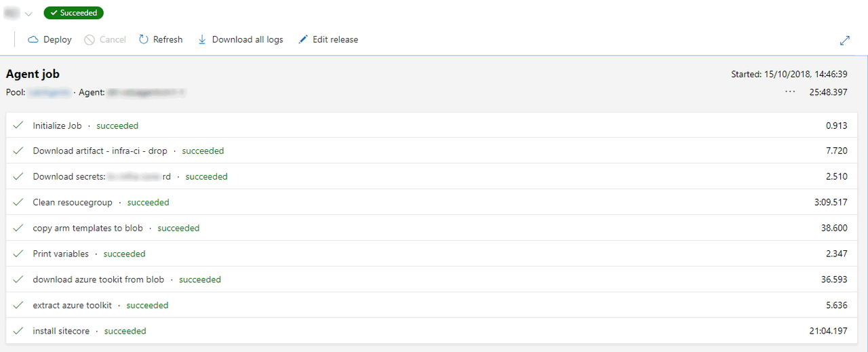Click the checkmark beside install sitecore
868x352 pixels.
tap(18, 331)
